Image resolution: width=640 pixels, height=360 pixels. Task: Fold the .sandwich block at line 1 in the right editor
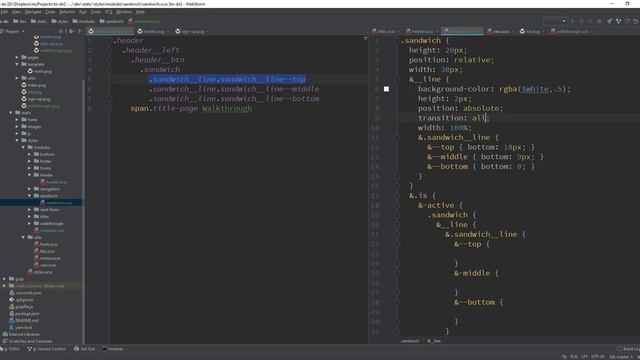point(397,41)
